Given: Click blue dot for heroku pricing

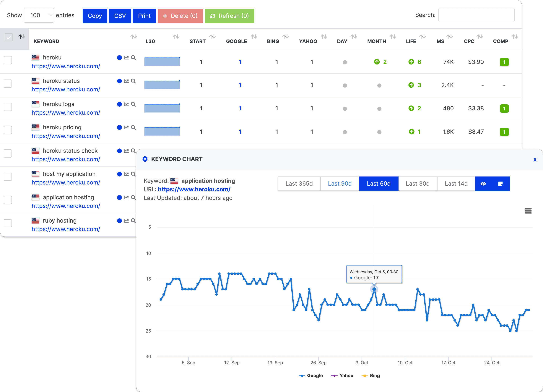Looking at the screenshot, I should point(119,127).
